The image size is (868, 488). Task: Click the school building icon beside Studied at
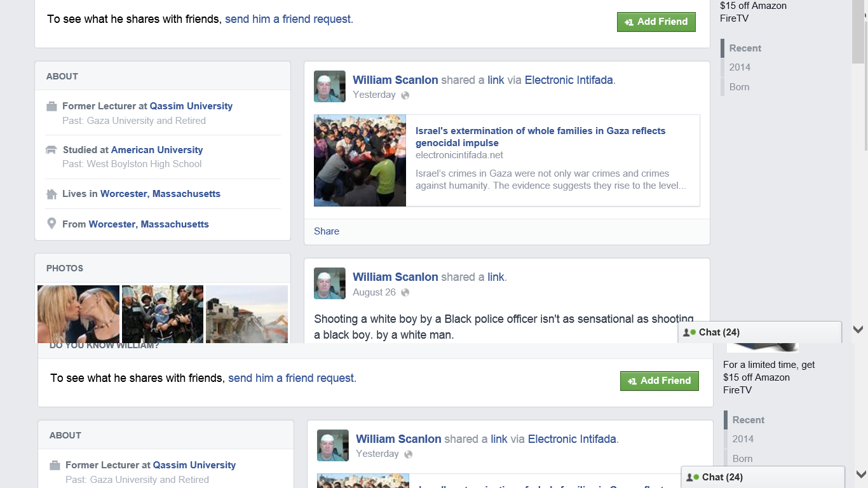click(51, 150)
